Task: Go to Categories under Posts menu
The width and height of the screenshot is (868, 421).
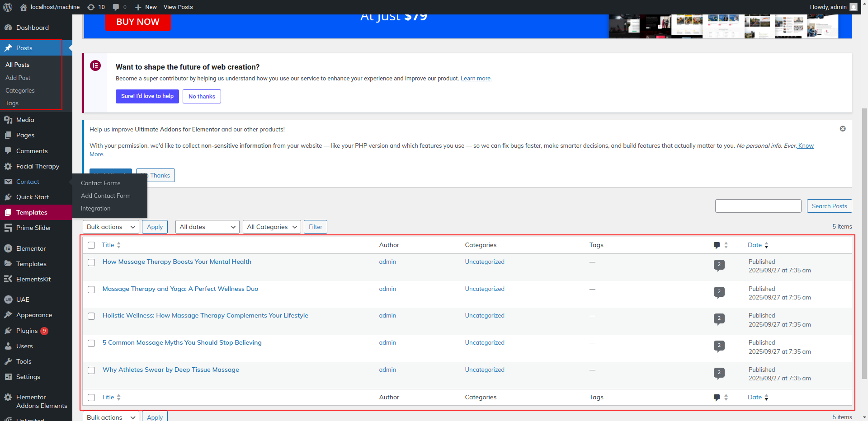Action: (20, 90)
